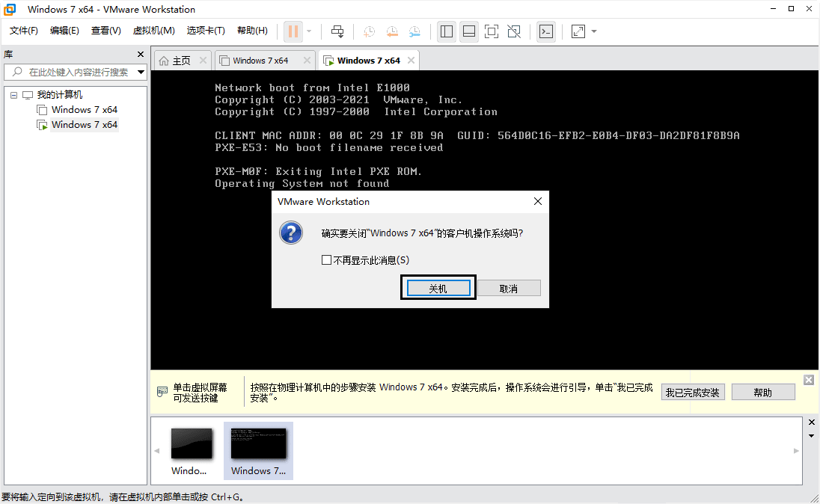
Task: Select the Windows 7... VM thumbnail
Action: point(258,451)
